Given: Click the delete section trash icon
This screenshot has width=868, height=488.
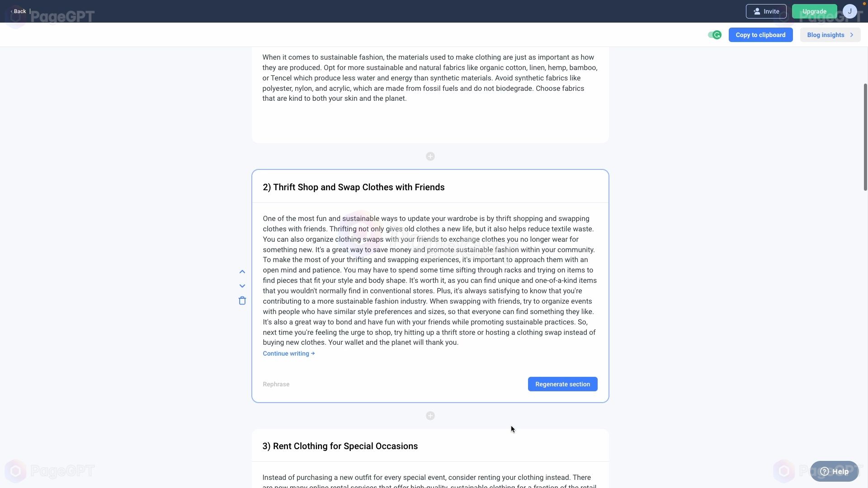Looking at the screenshot, I should (x=242, y=300).
